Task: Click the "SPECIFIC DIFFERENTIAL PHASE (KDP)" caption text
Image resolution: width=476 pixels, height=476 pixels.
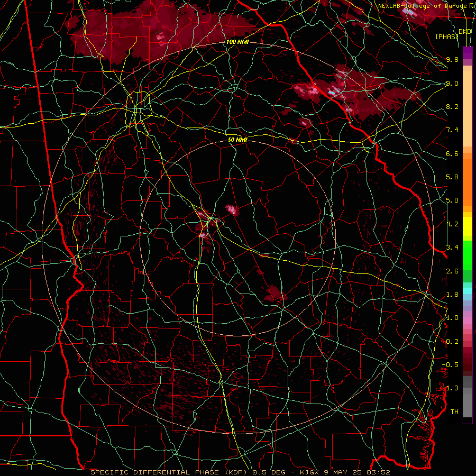Action: click(x=170, y=472)
